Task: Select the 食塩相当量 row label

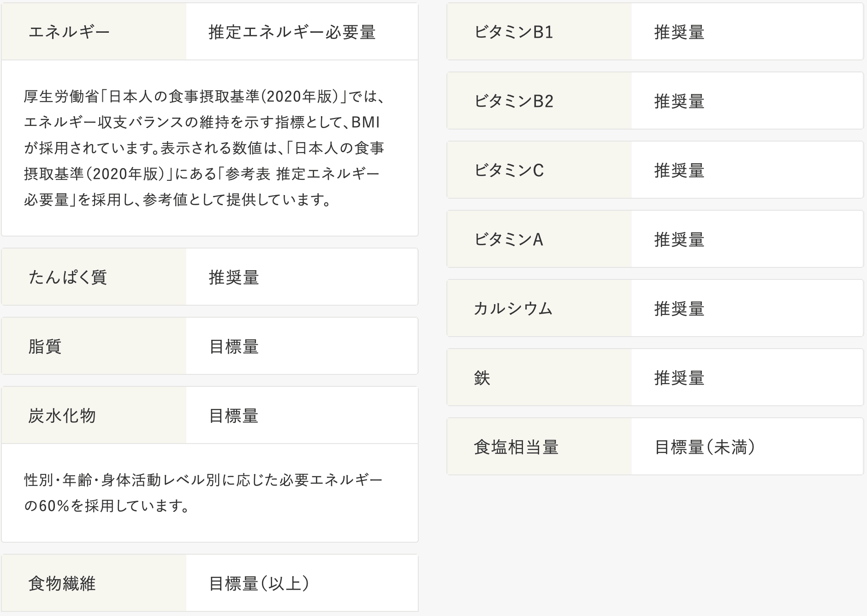Action: [x=516, y=447]
